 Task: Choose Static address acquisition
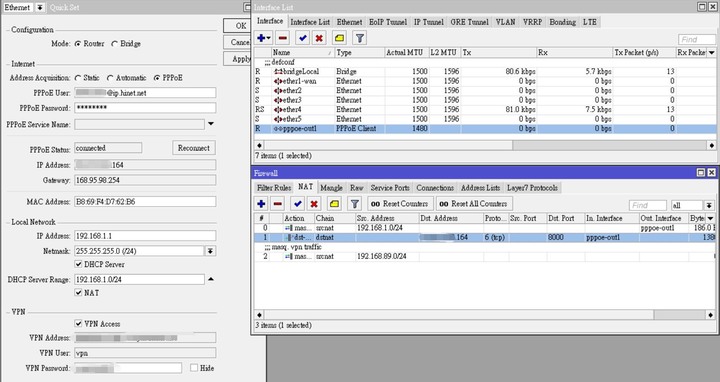78,78
